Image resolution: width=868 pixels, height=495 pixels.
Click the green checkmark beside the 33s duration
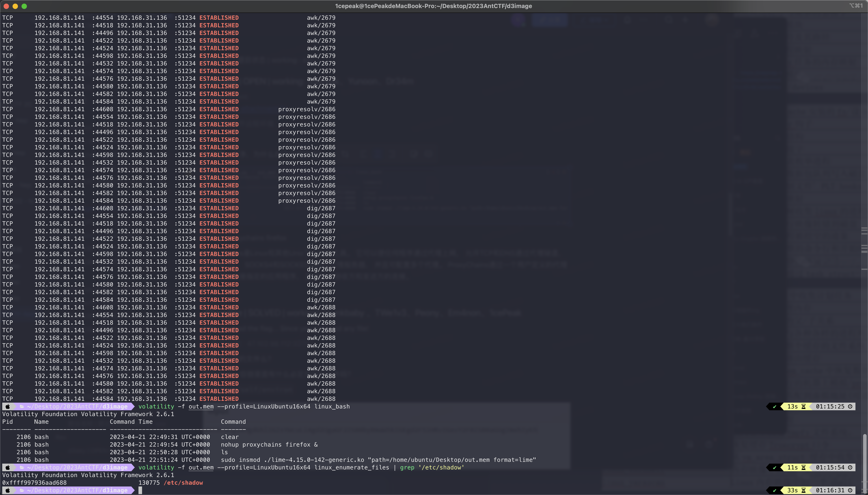tap(775, 490)
